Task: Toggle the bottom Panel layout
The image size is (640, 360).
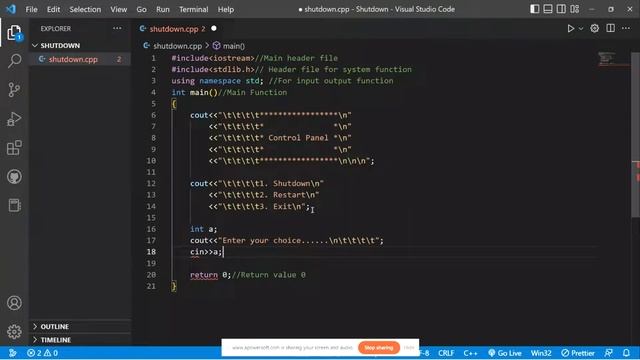Action: [x=548, y=9]
